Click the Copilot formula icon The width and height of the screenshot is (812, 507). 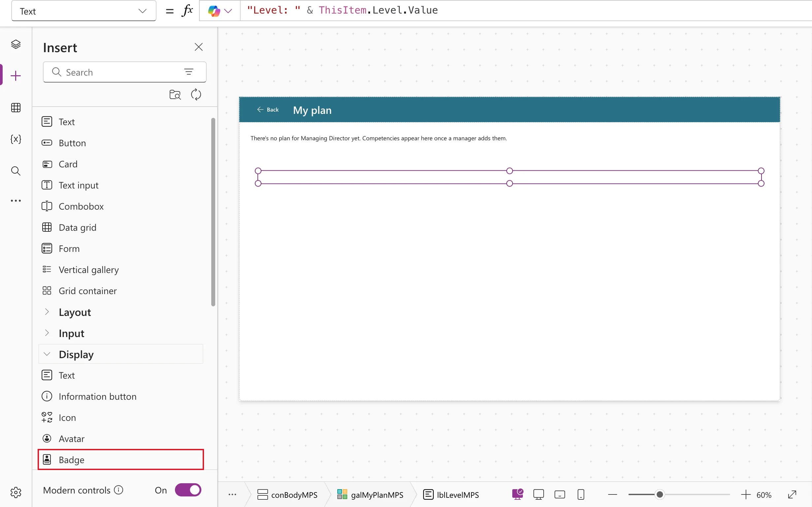214,11
